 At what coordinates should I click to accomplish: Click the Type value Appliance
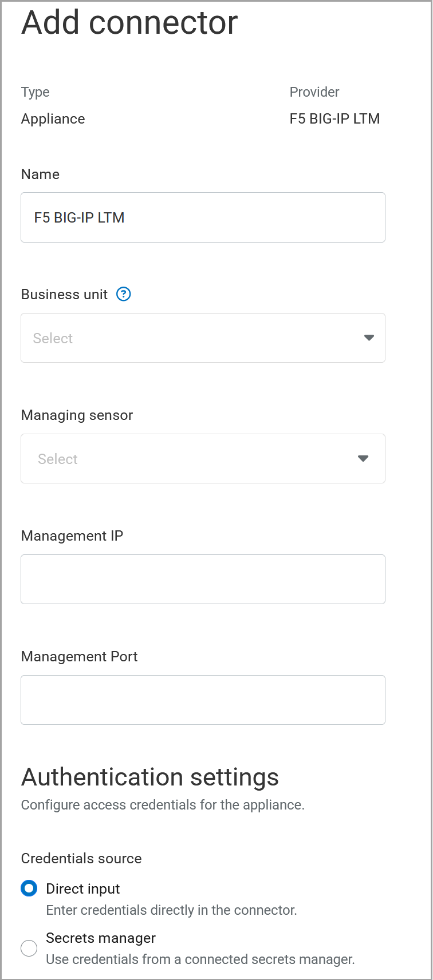[x=53, y=118]
